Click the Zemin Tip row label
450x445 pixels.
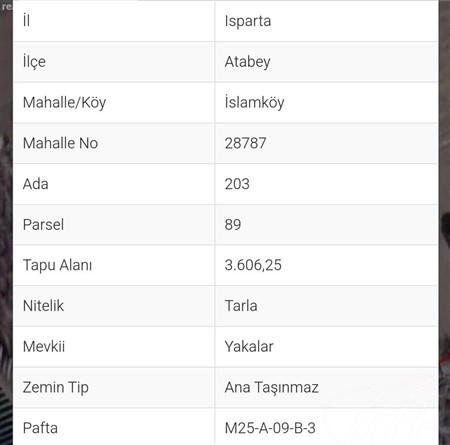coord(56,388)
